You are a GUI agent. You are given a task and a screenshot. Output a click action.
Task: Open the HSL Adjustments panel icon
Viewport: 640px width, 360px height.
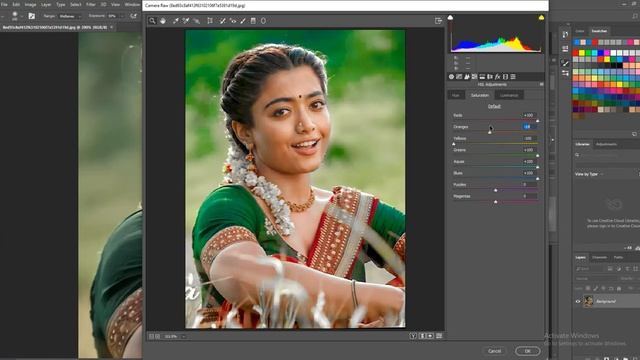[474, 77]
